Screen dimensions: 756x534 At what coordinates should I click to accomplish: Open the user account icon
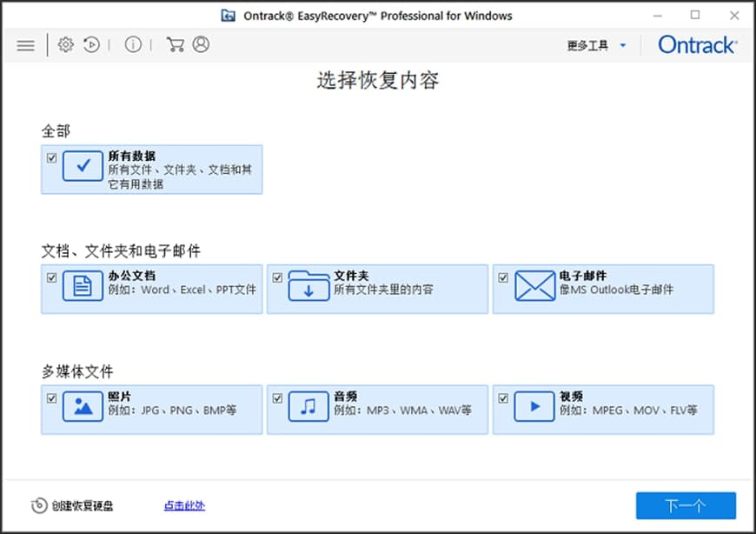point(200,44)
